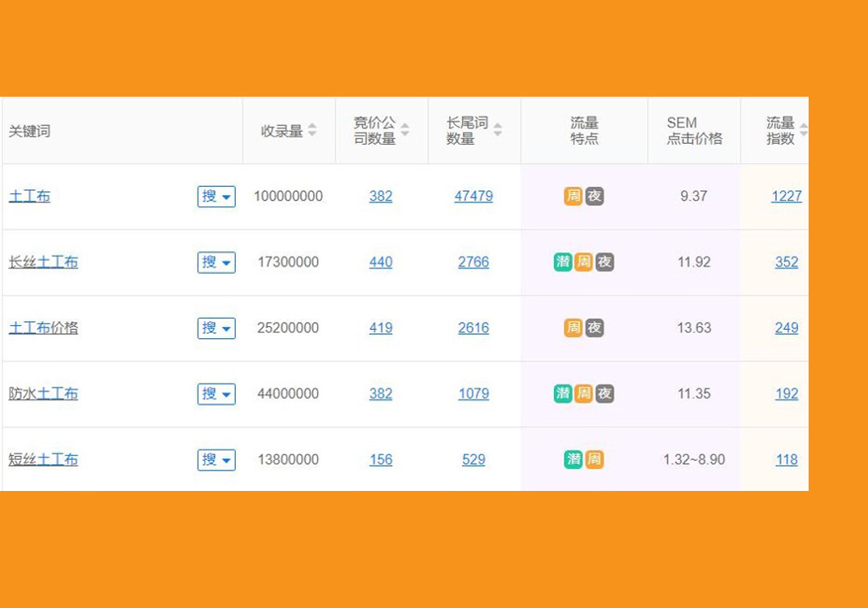Open traffic index 352
The height and width of the screenshot is (608, 868).
787,262
